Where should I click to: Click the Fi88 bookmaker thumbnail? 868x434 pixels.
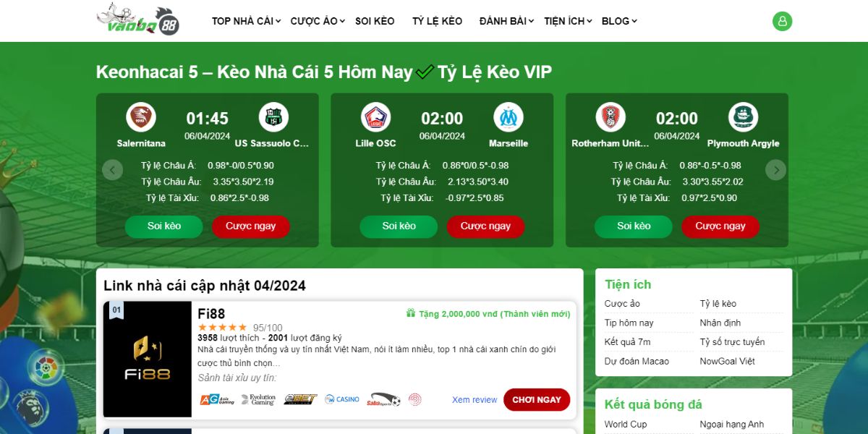pyautogui.click(x=148, y=359)
